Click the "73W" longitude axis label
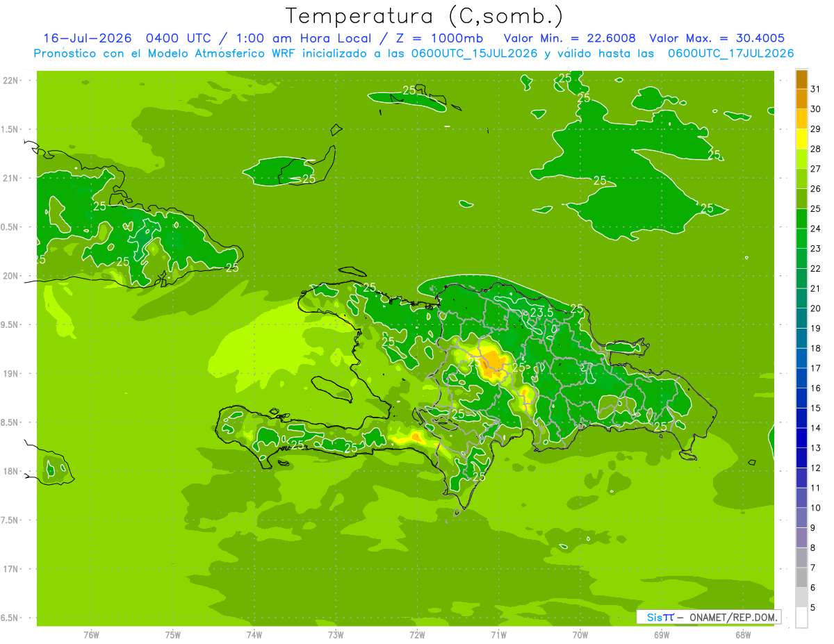834x644 pixels. (336, 635)
